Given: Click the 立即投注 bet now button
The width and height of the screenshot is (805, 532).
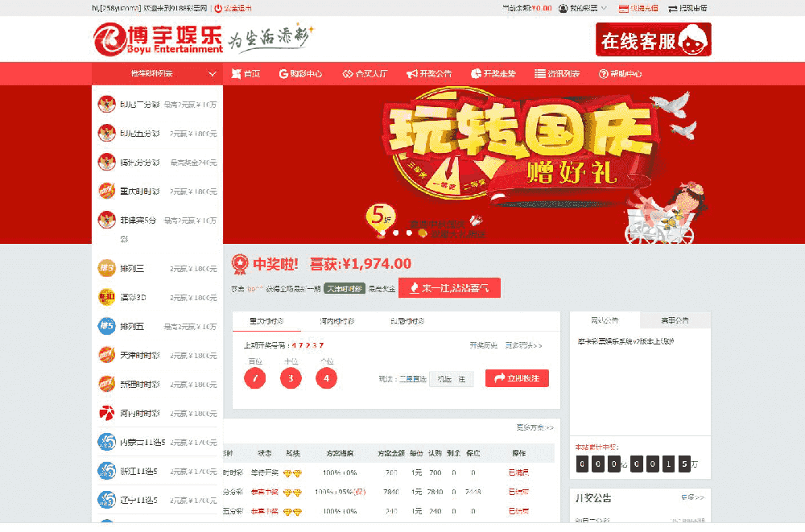Looking at the screenshot, I should click(517, 377).
